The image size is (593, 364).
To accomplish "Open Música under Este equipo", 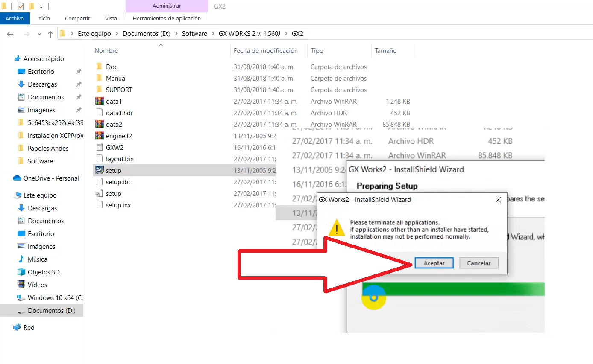I will coord(38,259).
